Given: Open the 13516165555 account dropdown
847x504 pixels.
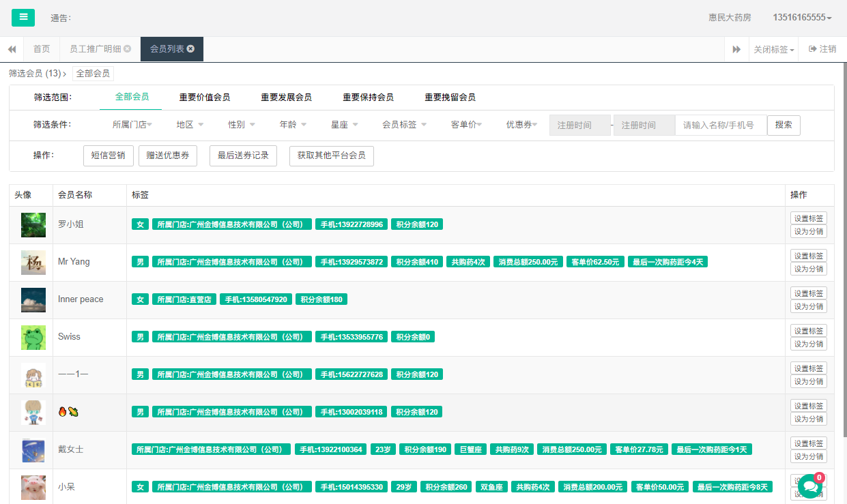Looking at the screenshot, I should pos(801,18).
